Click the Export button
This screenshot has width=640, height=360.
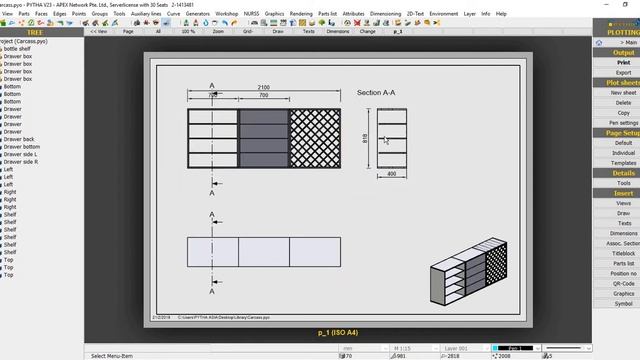pos(623,73)
